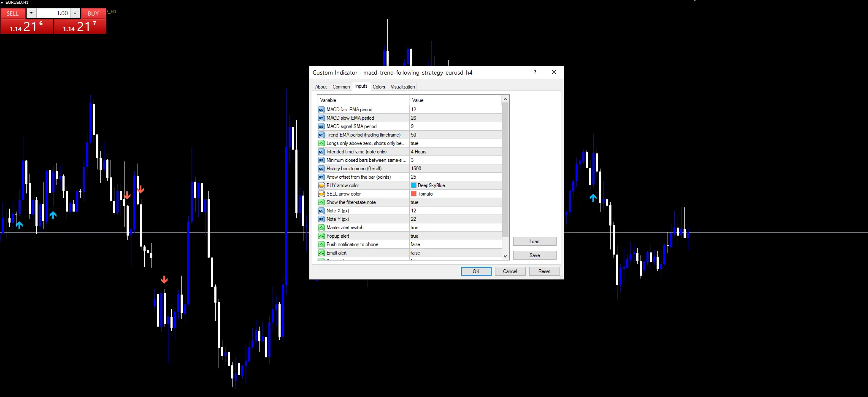Click the 'BUY arrow color' variable name
Screen dimensions: 868x397
click(x=343, y=185)
